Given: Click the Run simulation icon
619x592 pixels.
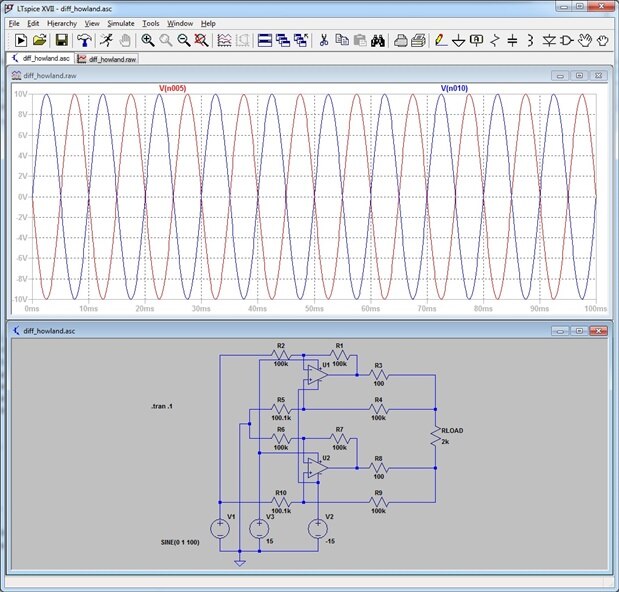Looking at the screenshot, I should pos(105,40).
